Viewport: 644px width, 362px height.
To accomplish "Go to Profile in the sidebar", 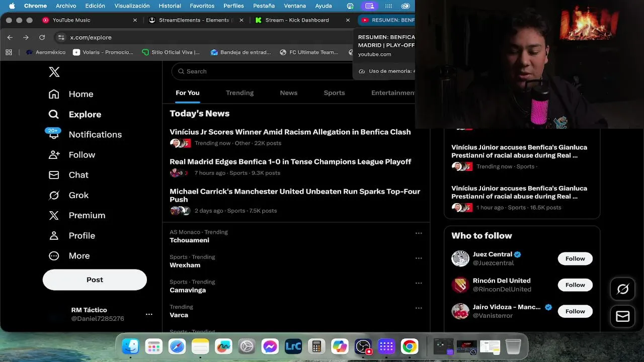I will coord(72,235).
